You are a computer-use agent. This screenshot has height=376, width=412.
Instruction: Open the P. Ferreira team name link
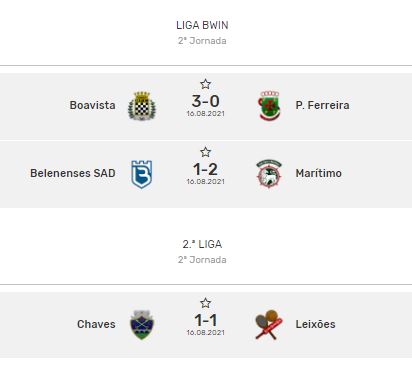point(322,105)
